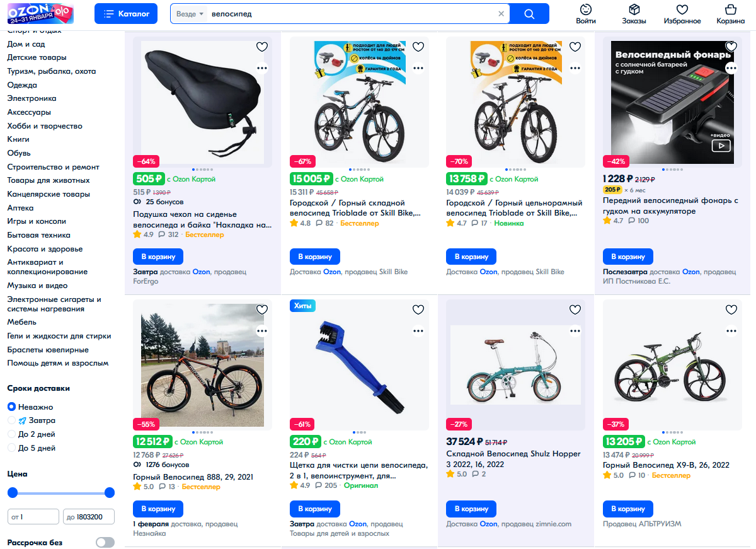Screen dimensions: 756x549
Task: Open the Каталог catalog menu
Action: (x=126, y=14)
